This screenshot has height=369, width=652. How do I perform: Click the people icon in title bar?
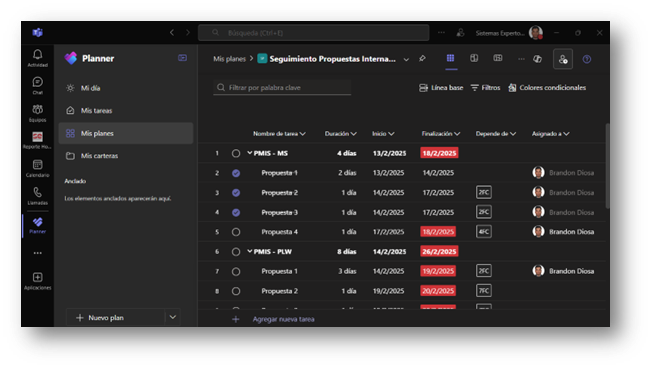tap(460, 32)
